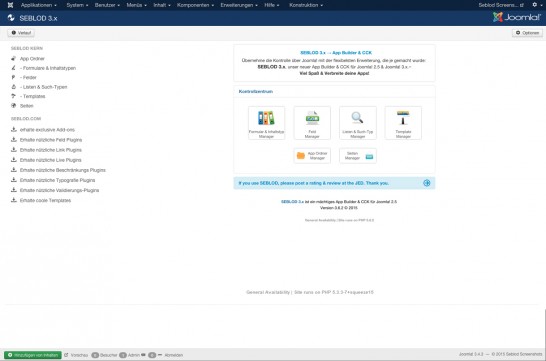Click the Joomla! logo
The width and height of the screenshot is (546, 361).
tap(517, 17)
